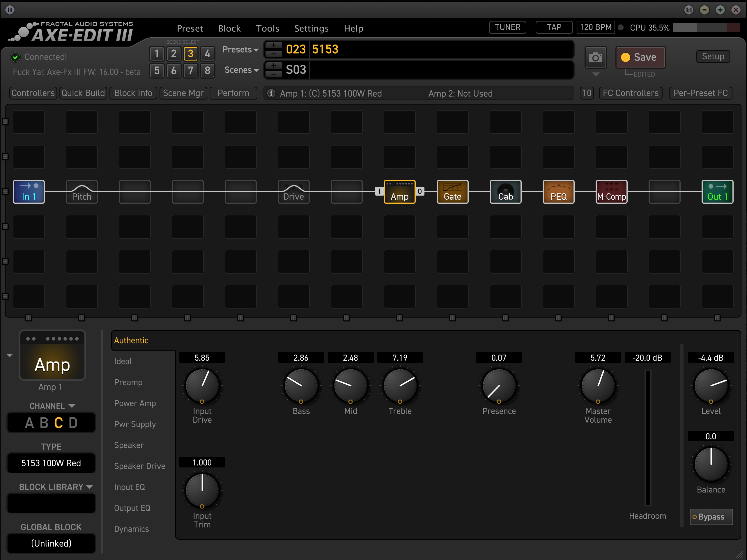
Task: Open Scene Mgr
Action: pos(183,93)
